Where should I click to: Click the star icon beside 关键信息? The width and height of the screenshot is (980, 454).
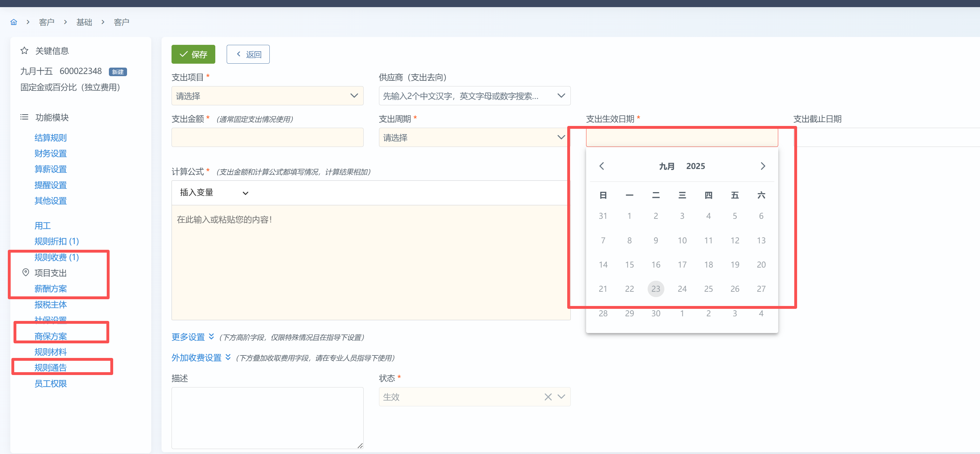24,51
